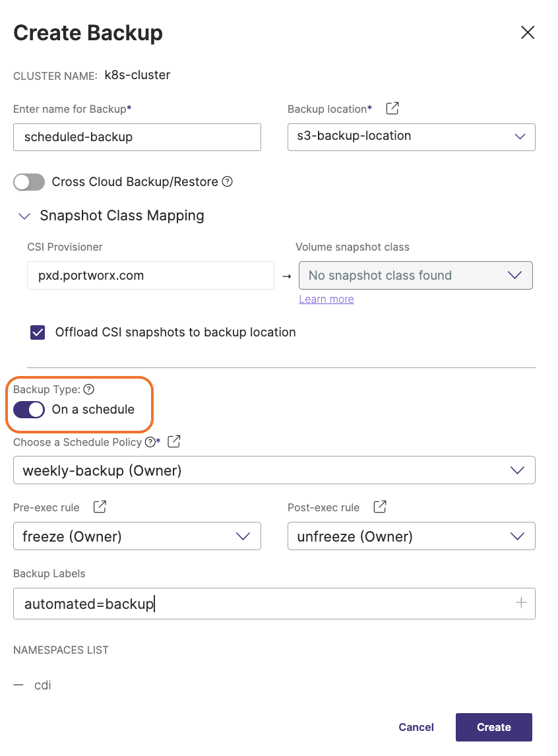Click the backup name input field

137,137
